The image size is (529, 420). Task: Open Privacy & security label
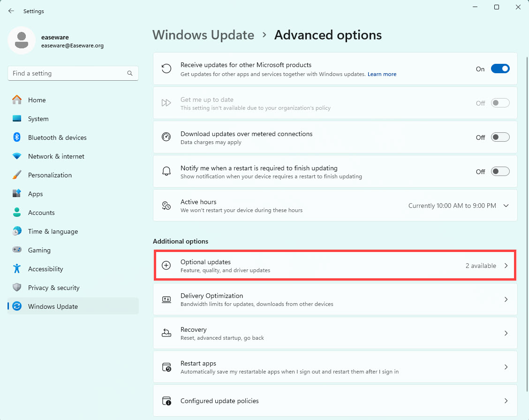tap(53, 288)
